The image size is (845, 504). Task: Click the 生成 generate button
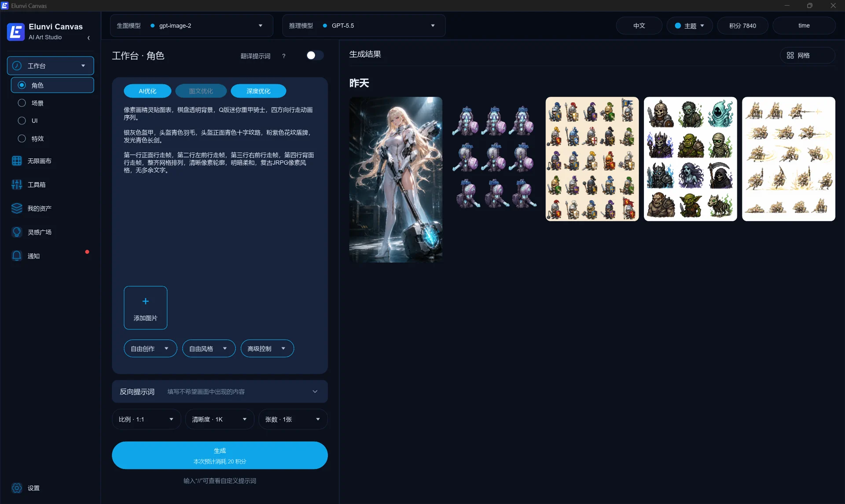pos(220,455)
